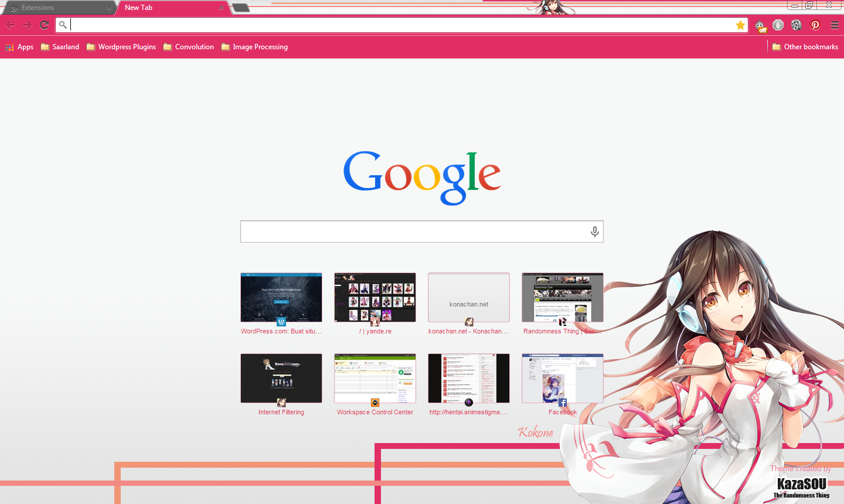
Task: Close the Extensions tab
Action: click(109, 8)
